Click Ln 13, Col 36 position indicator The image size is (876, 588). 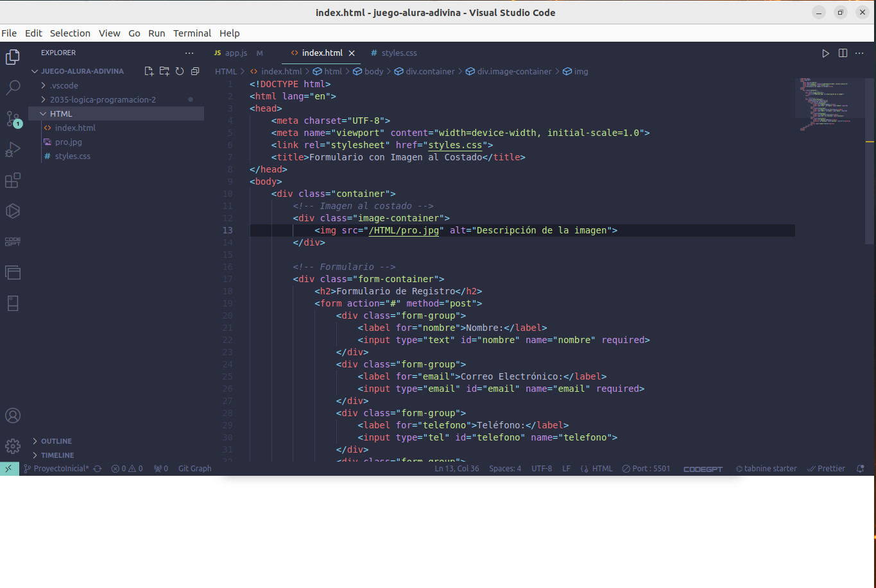(x=457, y=469)
